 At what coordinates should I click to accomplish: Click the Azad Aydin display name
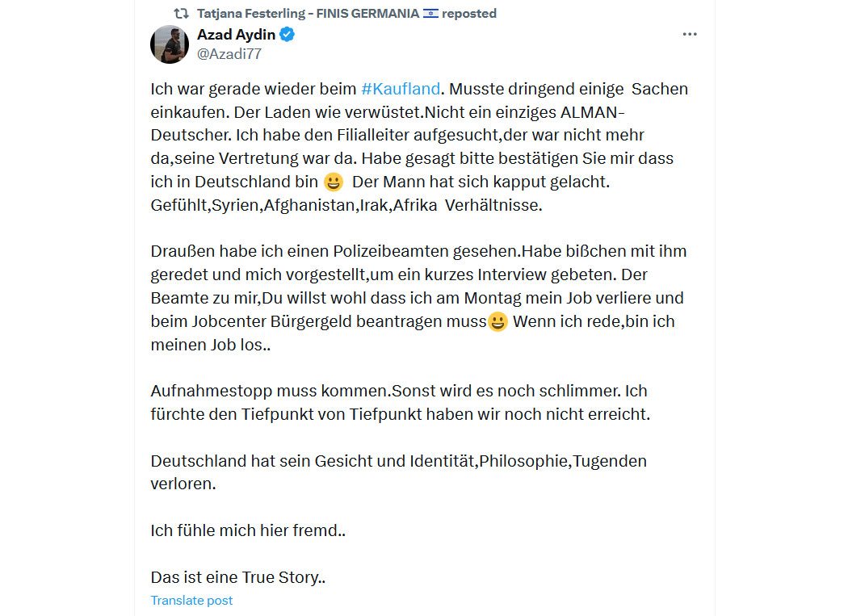click(237, 35)
